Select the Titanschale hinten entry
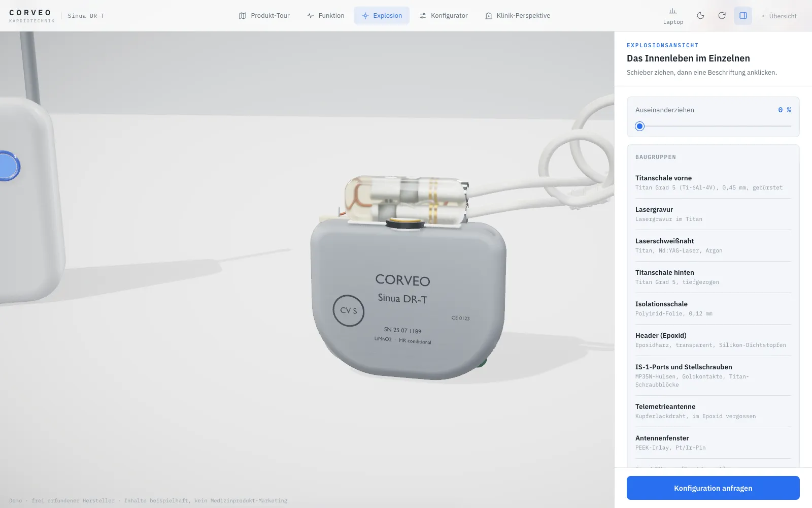 pos(713,277)
